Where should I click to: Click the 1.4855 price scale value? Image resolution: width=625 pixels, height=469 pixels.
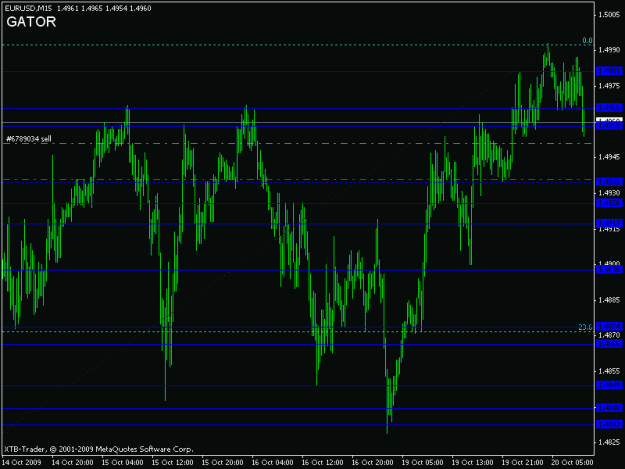pyautogui.click(x=609, y=371)
